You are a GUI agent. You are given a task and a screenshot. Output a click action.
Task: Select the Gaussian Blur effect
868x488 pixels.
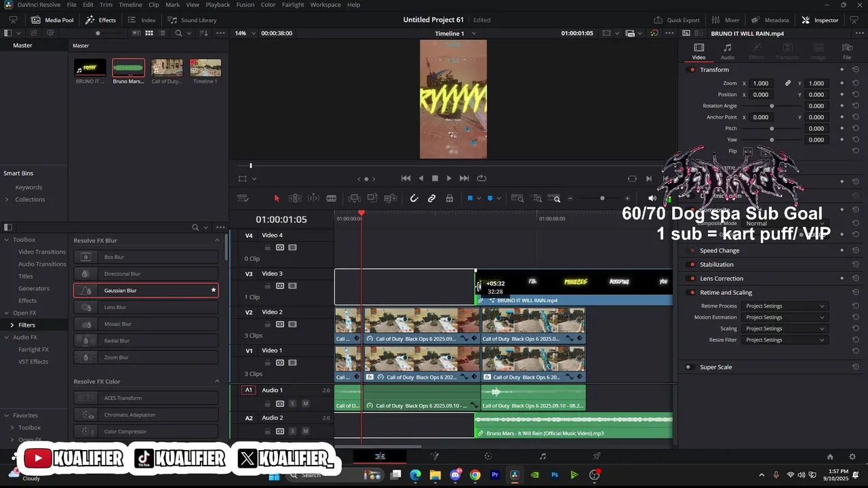146,290
